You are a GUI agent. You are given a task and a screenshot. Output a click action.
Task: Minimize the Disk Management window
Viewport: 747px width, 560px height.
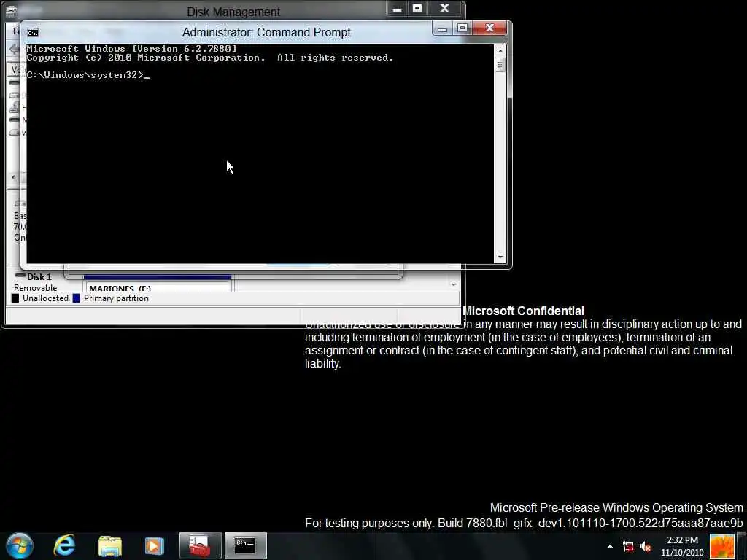[397, 8]
